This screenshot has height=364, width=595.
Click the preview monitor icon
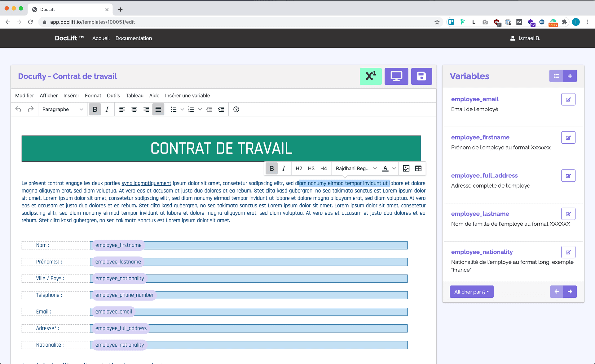coord(396,76)
